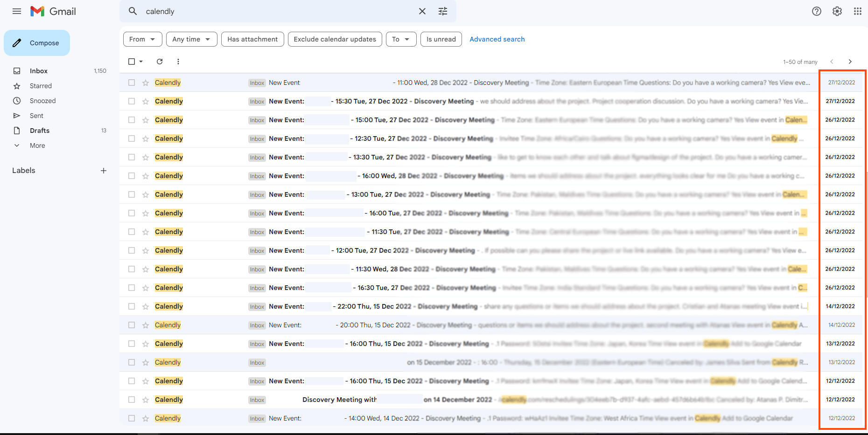Expand the From filter dropdown
Screen dimensions: 868x435
[x=142, y=39]
